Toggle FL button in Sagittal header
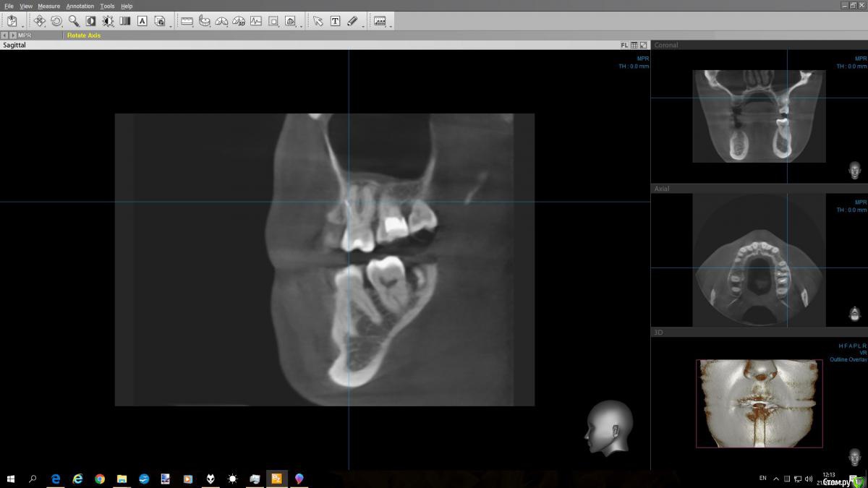 point(624,45)
